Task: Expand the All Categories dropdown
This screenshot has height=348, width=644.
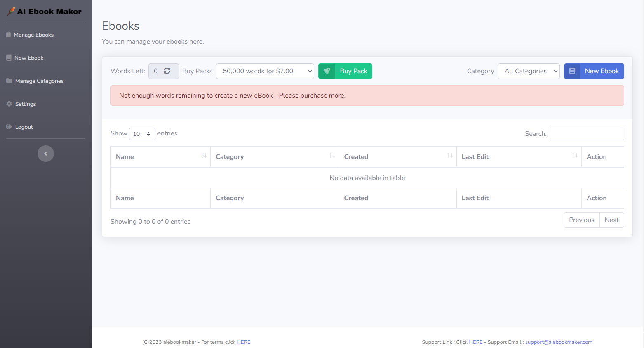Action: [529, 71]
